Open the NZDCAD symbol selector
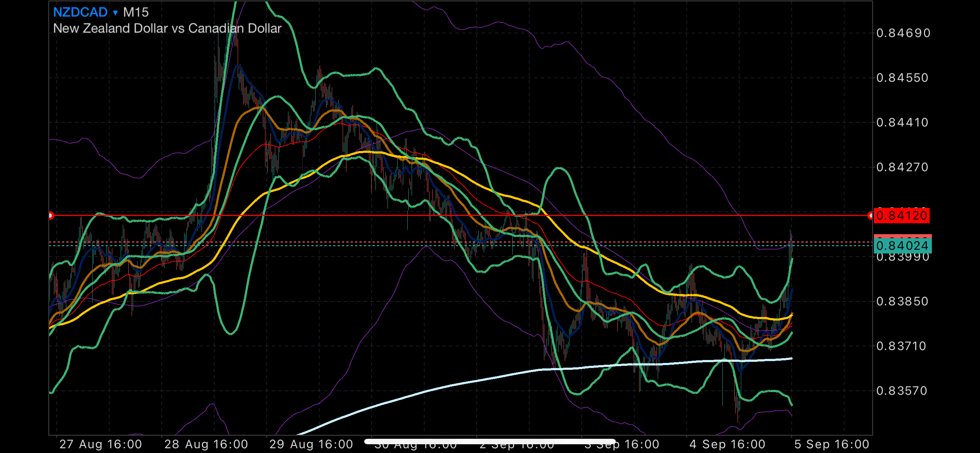Image resolution: width=980 pixels, height=453 pixels. pyautogui.click(x=80, y=12)
